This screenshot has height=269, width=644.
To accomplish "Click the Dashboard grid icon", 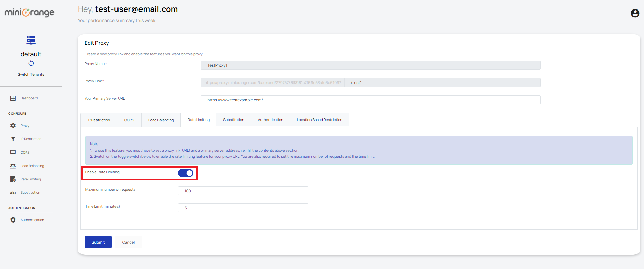I will pos(13,98).
